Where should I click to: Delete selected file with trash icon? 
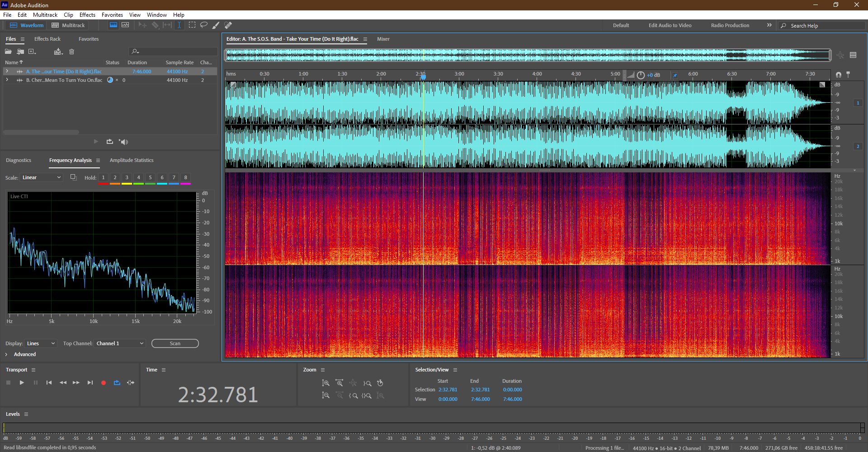click(x=71, y=52)
